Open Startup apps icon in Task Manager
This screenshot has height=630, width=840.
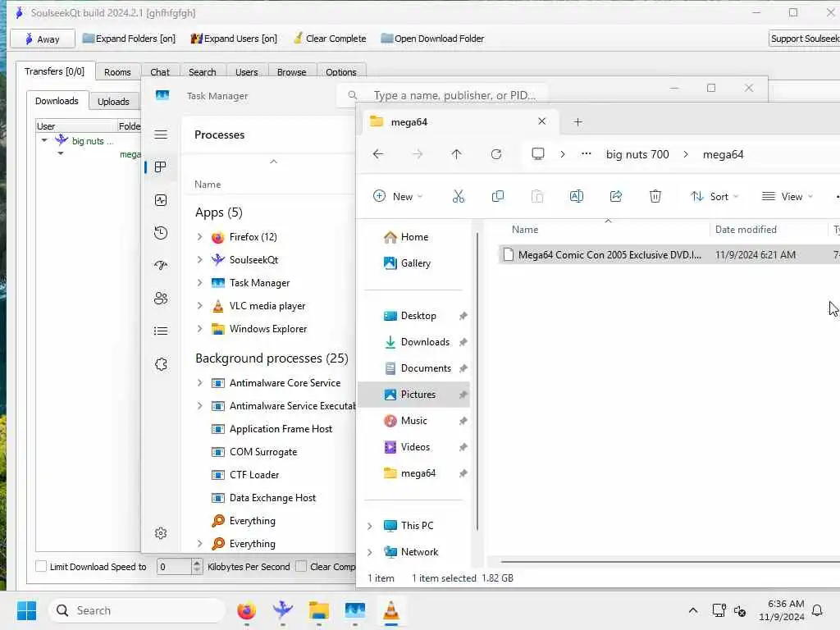pos(161,265)
